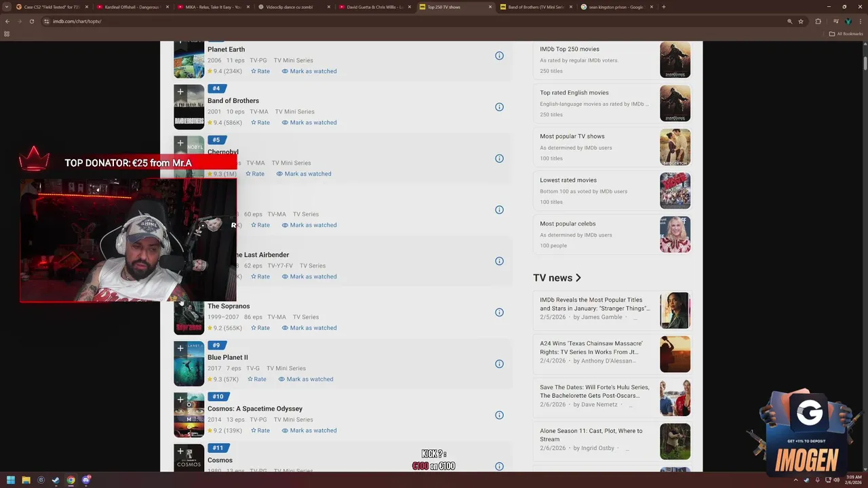
Task: Click Planet Earth poster thumbnail
Action: pos(189,60)
